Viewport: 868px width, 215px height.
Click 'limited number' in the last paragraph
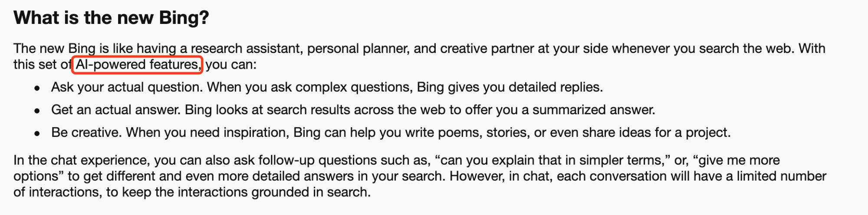click(x=781, y=176)
